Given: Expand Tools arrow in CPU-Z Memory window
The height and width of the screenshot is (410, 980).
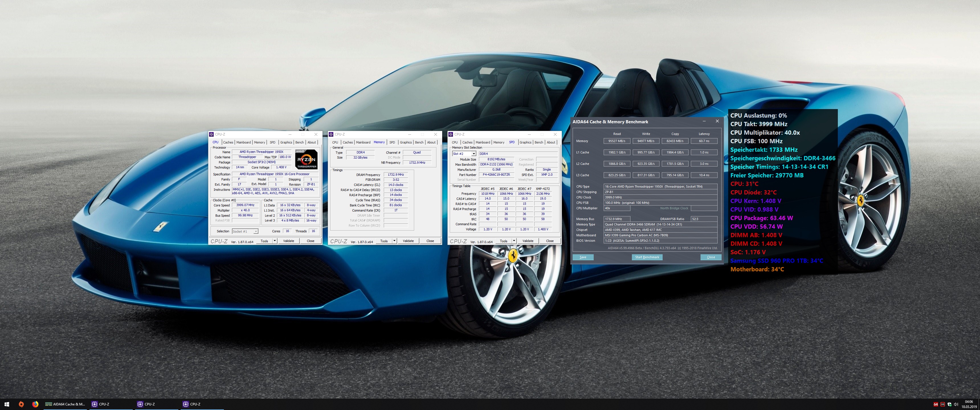Looking at the screenshot, I should click(394, 241).
